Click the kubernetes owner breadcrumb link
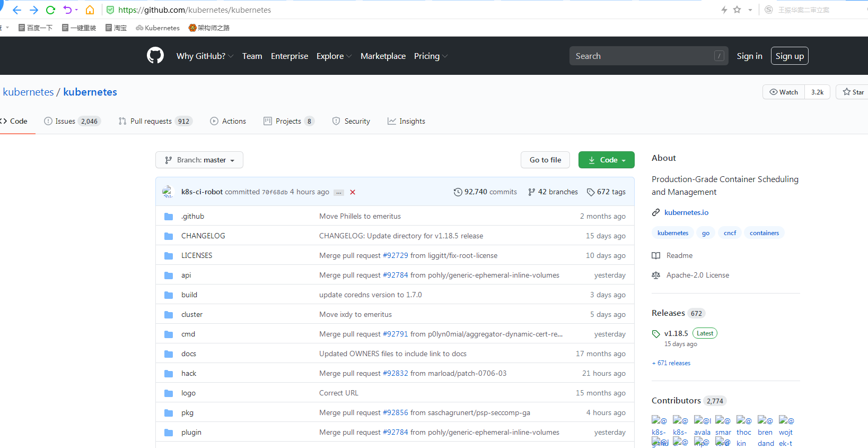This screenshot has width=868, height=448. click(28, 92)
